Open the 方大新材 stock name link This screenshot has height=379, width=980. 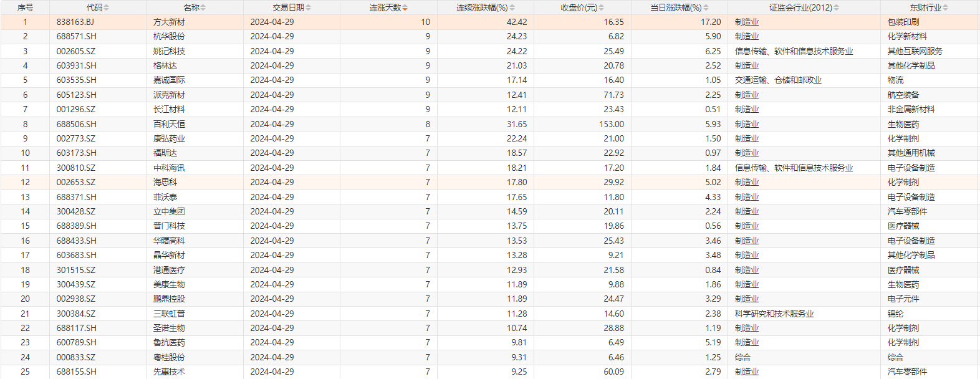click(169, 22)
